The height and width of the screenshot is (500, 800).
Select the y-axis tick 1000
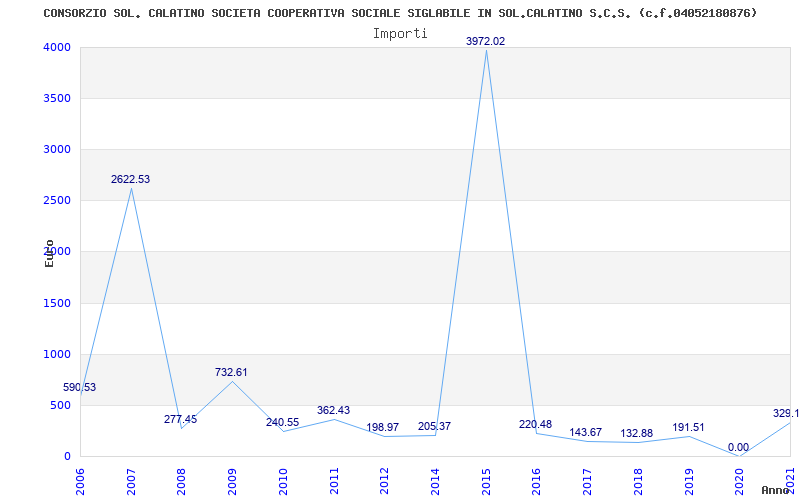[56, 355]
